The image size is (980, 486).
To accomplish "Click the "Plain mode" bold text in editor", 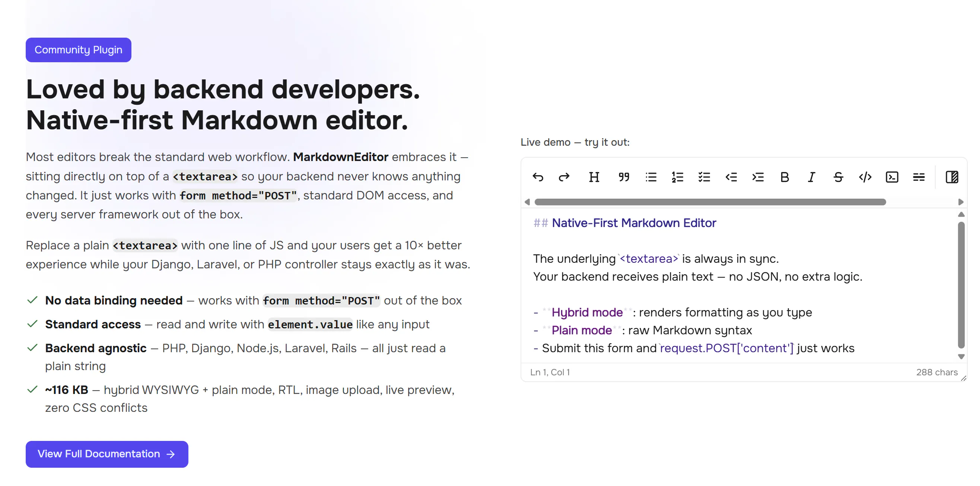I will [x=582, y=330].
